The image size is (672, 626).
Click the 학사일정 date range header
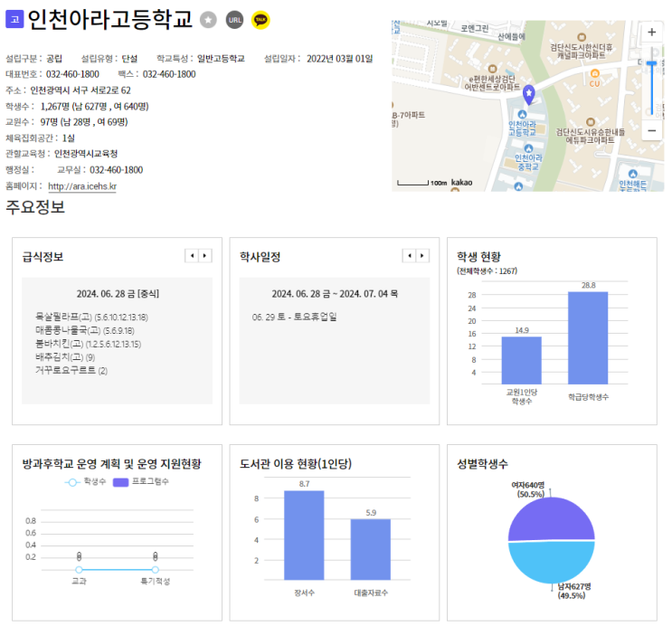tap(335, 294)
